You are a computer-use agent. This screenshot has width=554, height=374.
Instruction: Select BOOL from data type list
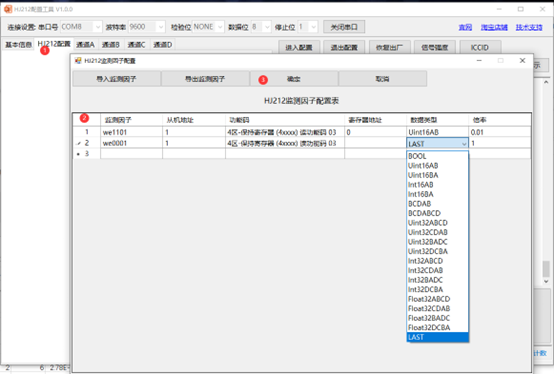click(x=437, y=156)
